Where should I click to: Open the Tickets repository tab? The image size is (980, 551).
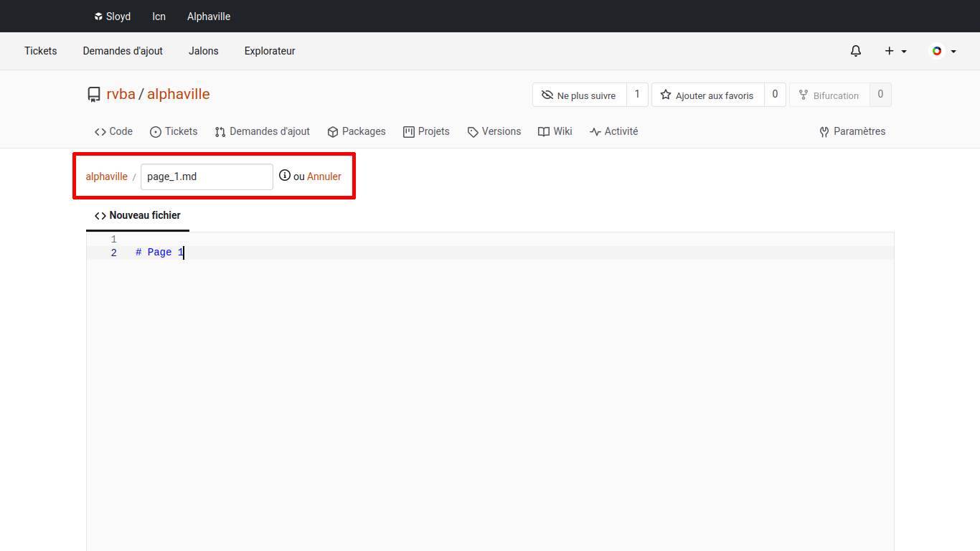click(174, 131)
